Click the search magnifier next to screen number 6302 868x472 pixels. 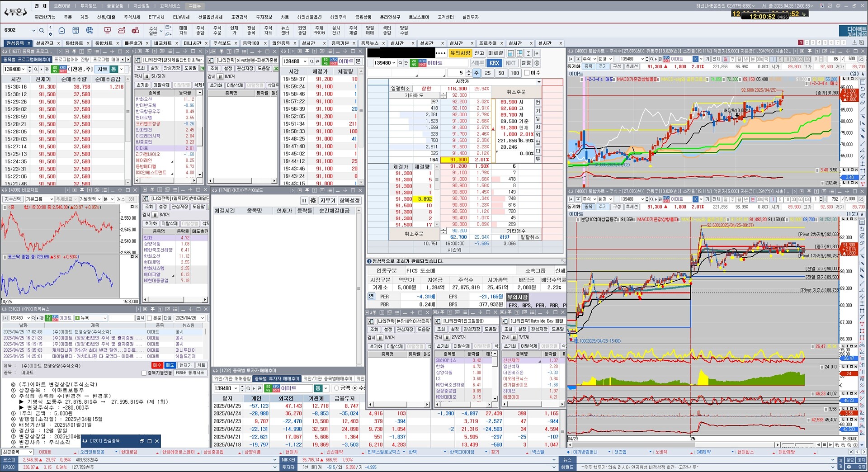(x=42, y=30)
